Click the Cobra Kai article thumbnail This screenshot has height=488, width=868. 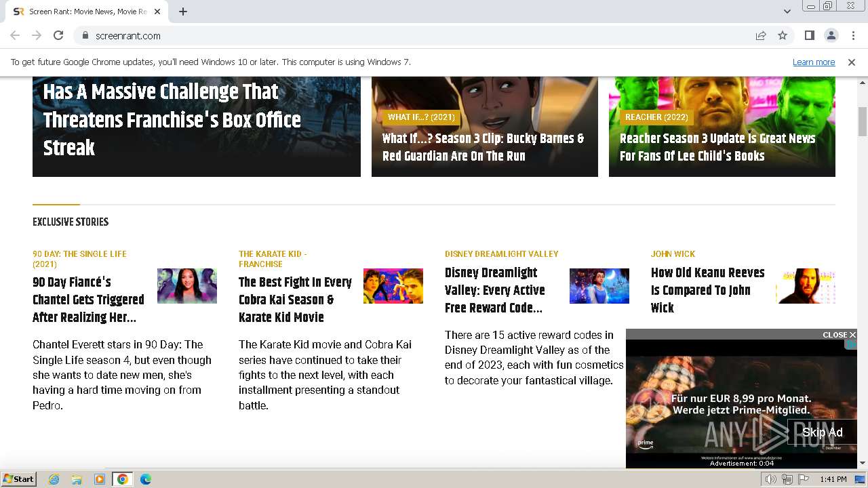(x=393, y=286)
